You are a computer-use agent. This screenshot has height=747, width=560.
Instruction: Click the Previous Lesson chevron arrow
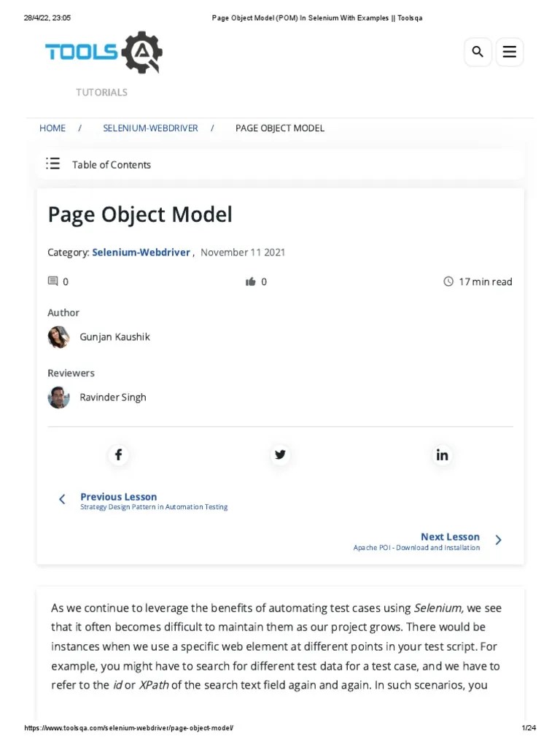coord(62,499)
